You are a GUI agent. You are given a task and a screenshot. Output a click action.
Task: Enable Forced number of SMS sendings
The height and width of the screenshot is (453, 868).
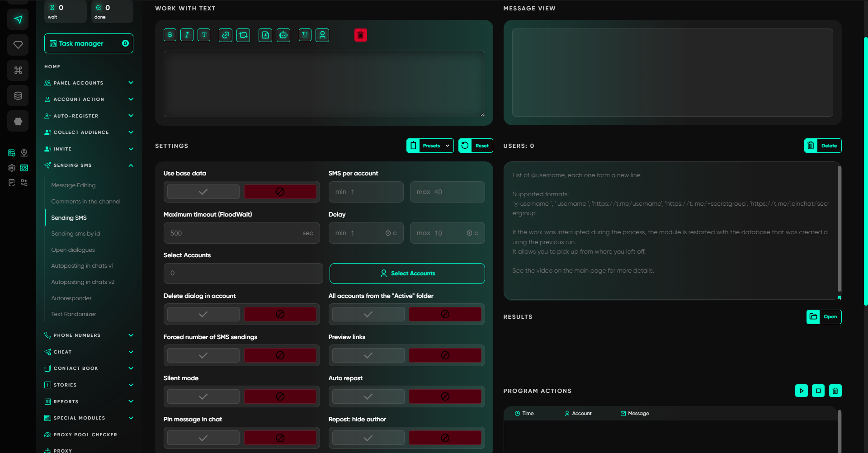203,355
